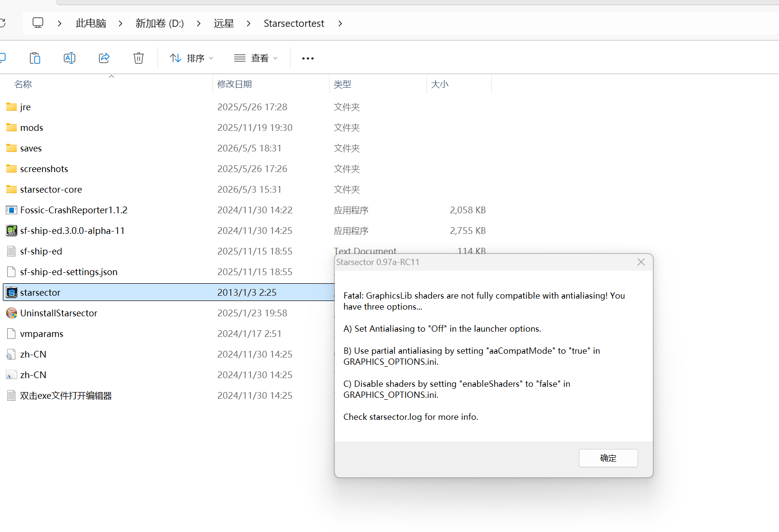Click the share icon in toolbar
This screenshot has width=779, height=532.
(x=104, y=58)
